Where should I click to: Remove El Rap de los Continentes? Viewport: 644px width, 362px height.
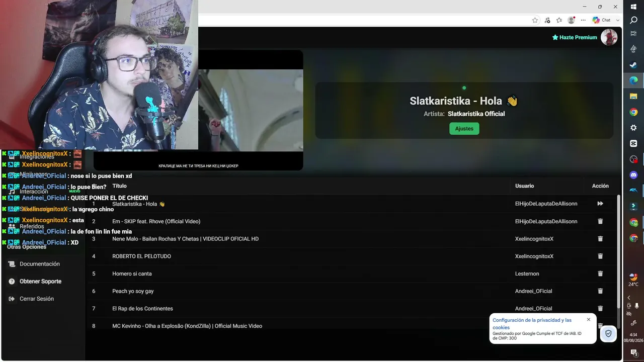(600, 309)
